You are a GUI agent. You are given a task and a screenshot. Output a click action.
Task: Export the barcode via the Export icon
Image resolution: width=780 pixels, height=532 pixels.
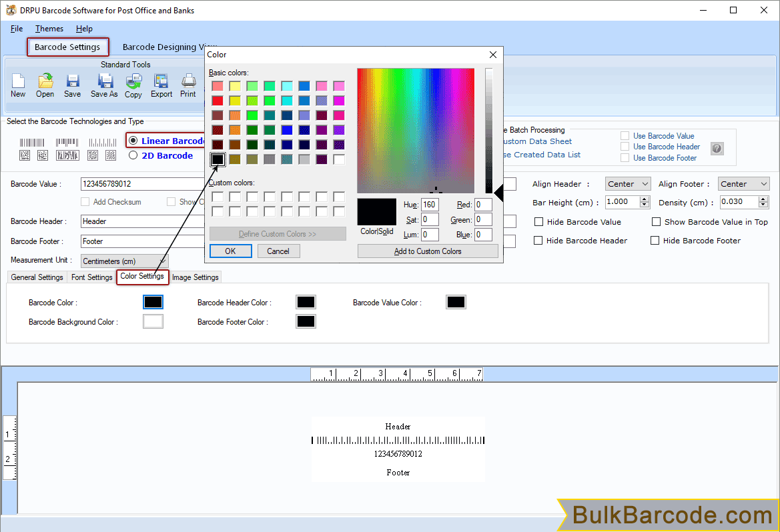click(161, 86)
